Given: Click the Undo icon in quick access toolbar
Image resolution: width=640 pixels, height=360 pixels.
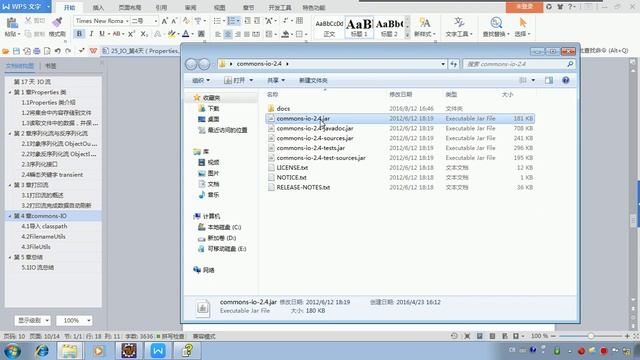Looking at the screenshot, I should [x=58, y=51].
